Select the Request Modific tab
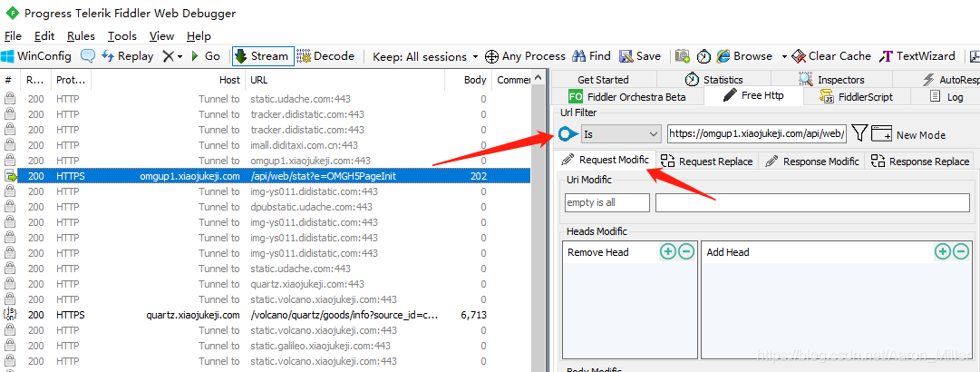 coord(605,160)
